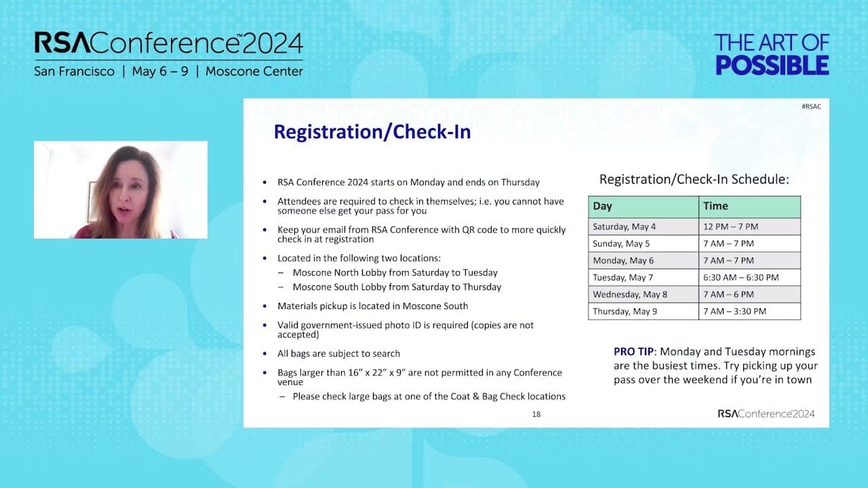Click The Art of Possible logo

772,54
